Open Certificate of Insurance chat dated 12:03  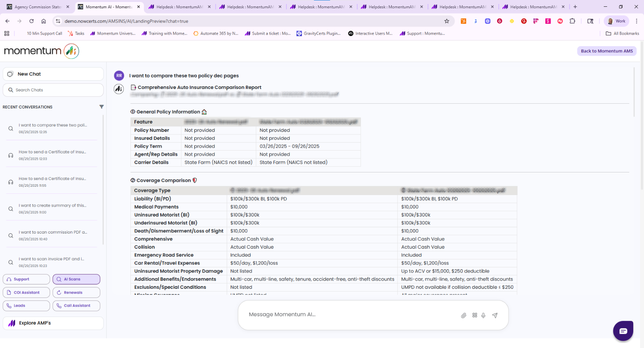point(53,155)
